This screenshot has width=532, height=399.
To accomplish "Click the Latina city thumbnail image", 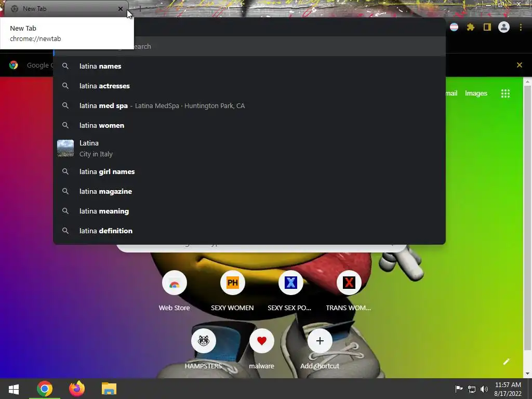I will (65, 148).
